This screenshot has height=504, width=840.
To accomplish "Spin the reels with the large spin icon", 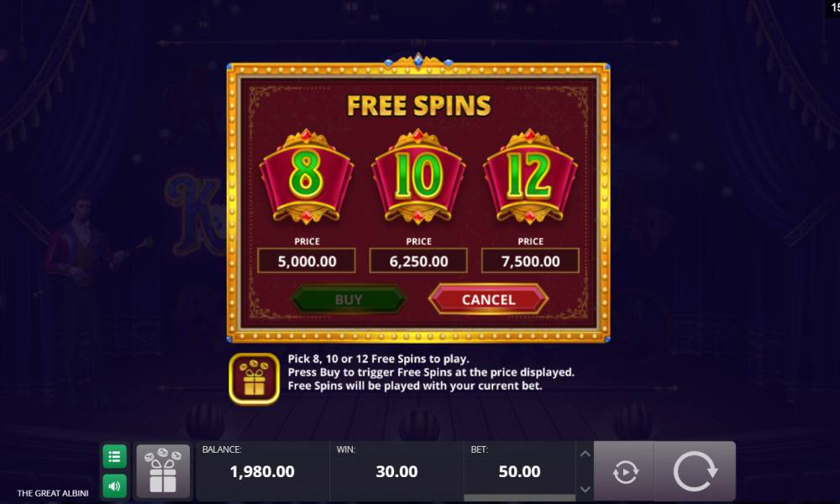I will [695, 471].
